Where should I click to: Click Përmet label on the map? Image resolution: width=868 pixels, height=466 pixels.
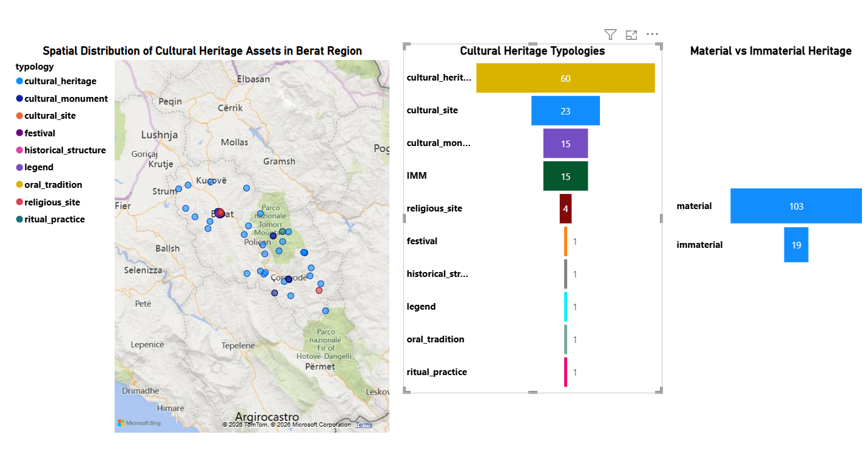(320, 366)
